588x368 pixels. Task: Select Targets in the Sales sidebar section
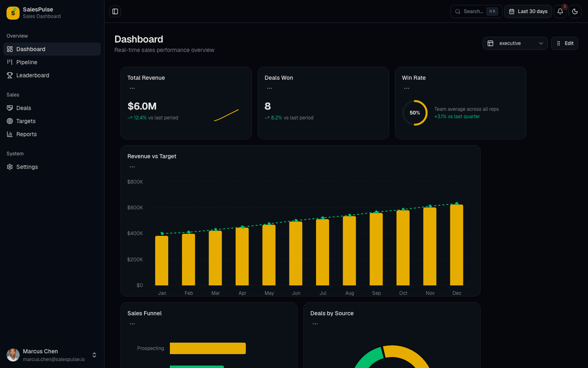(x=26, y=121)
